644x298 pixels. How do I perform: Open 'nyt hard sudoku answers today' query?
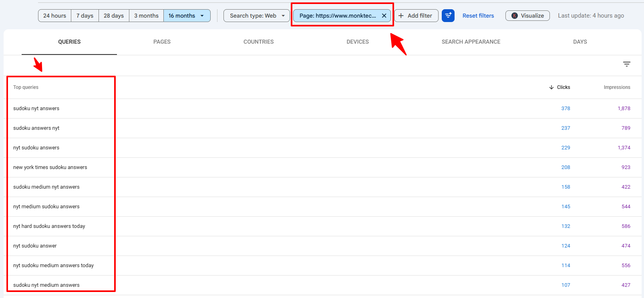[49, 226]
